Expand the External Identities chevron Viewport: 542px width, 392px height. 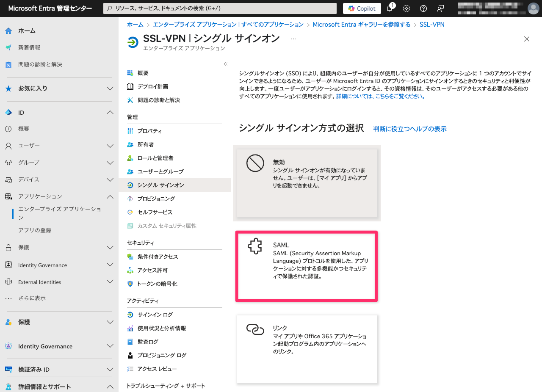(110, 282)
